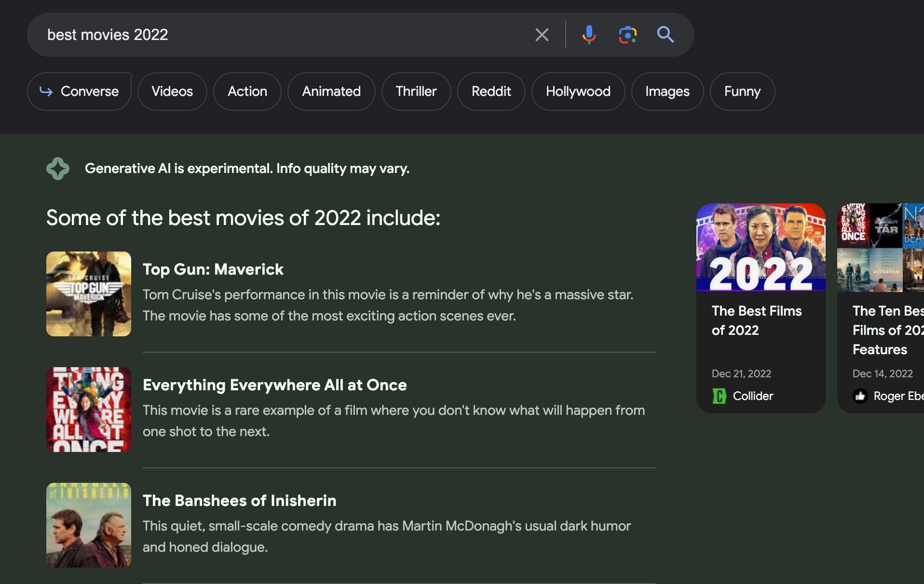This screenshot has height=584, width=924.
Task: Select the Reddit filter chip
Action: pos(491,91)
